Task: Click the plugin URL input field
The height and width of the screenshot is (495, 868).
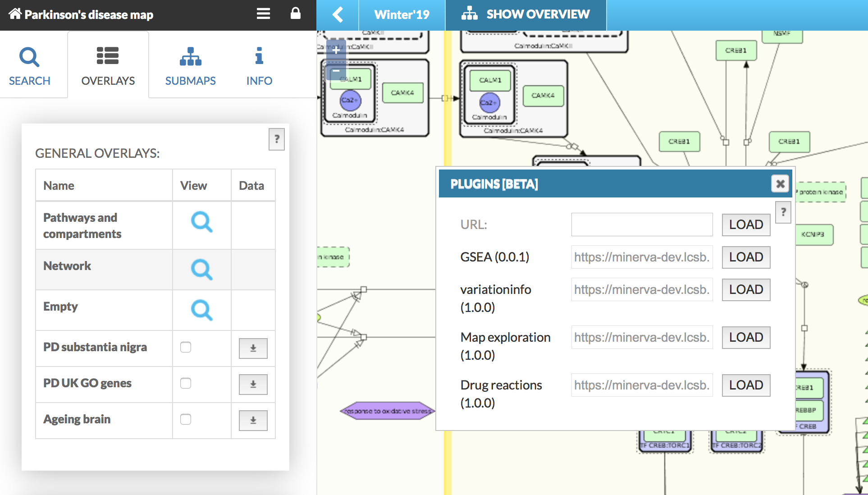Action: [x=642, y=225]
